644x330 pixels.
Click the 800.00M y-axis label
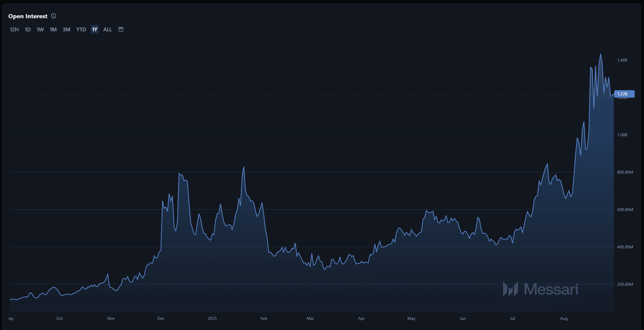625,172
